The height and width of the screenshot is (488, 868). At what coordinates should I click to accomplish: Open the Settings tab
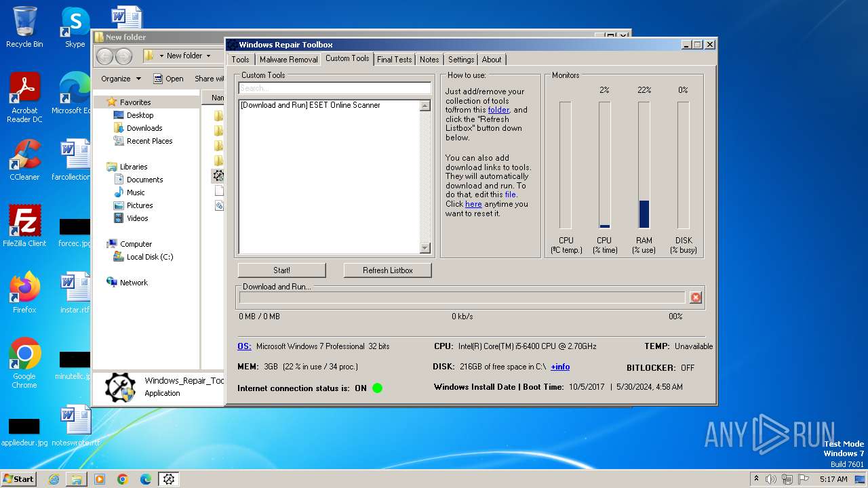[461, 60]
